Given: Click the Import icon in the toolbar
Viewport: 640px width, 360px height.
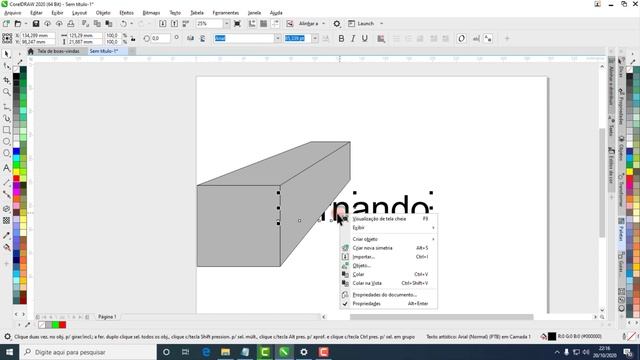Looking at the screenshot, I should (x=162, y=24).
